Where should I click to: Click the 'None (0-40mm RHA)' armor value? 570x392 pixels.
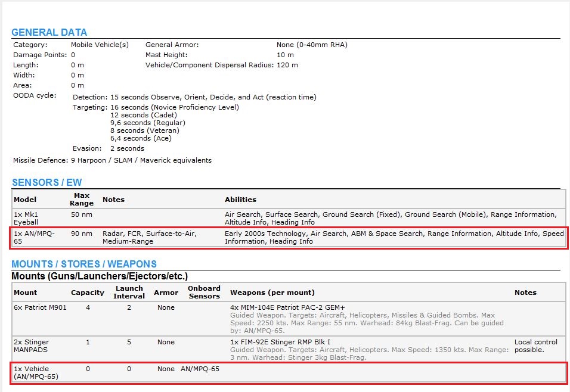312,45
